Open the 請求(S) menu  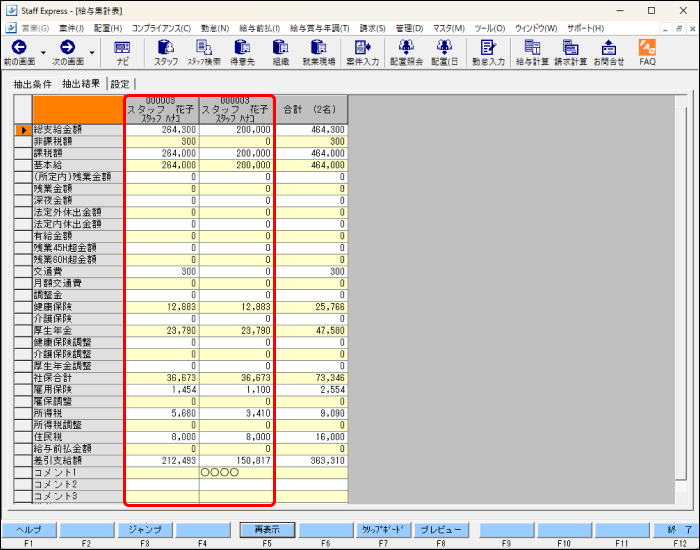(x=372, y=28)
